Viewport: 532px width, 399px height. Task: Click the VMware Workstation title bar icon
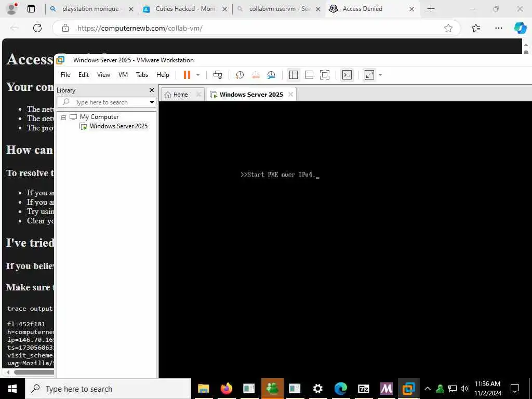(60, 60)
